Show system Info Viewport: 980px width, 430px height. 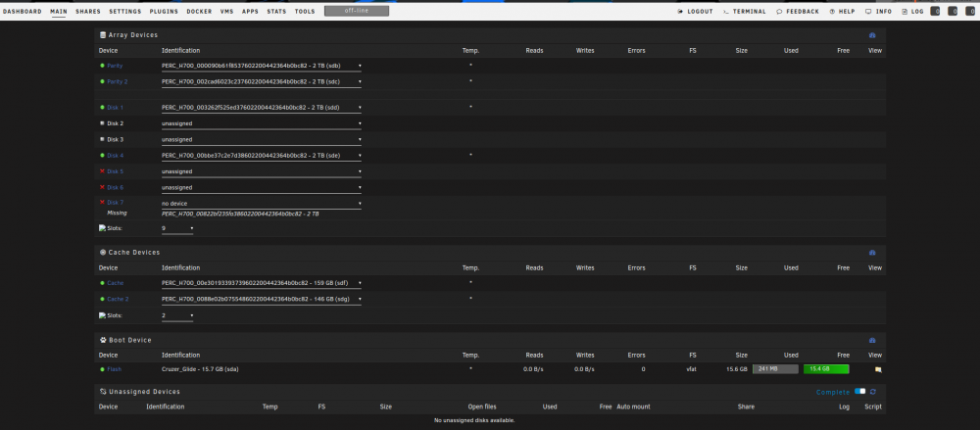pyautogui.click(x=878, y=11)
